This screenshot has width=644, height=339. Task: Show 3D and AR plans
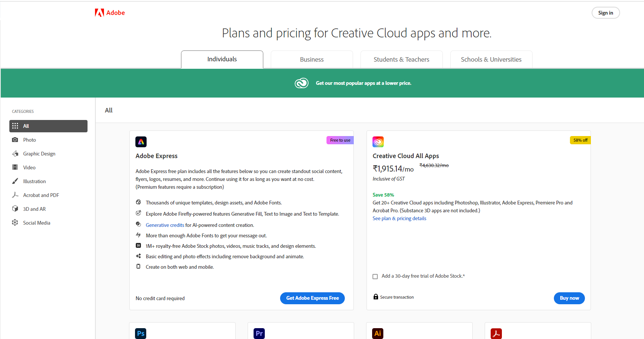click(34, 209)
